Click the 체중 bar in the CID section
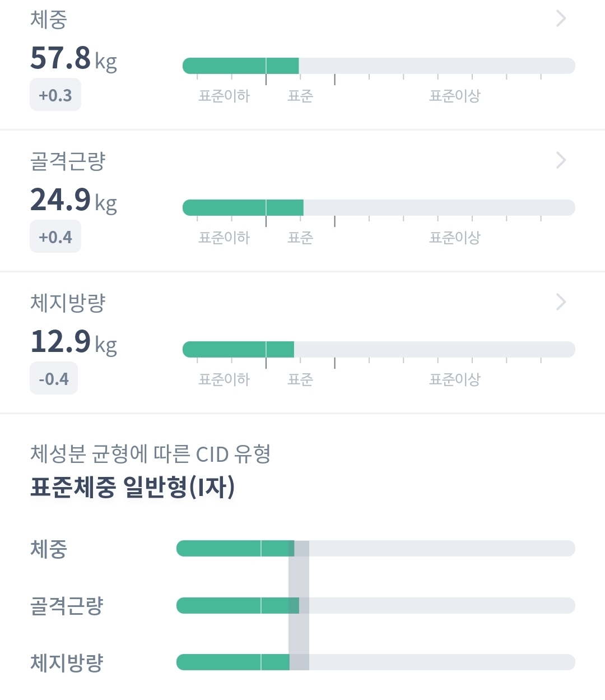This screenshot has height=700, width=605. click(x=235, y=549)
